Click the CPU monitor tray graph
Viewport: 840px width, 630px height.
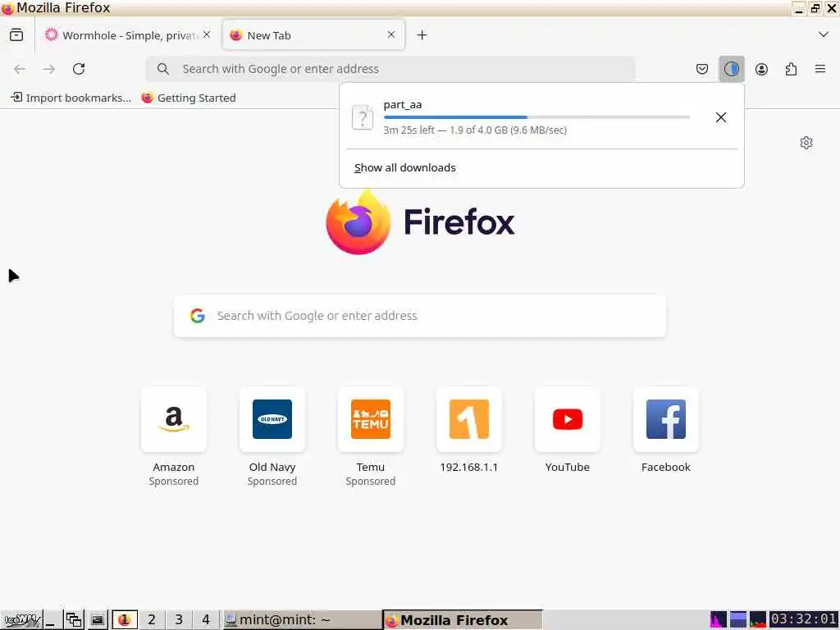719,620
